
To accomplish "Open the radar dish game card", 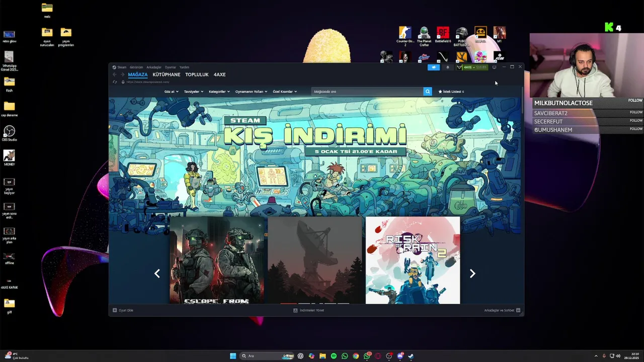I will pyautogui.click(x=315, y=260).
